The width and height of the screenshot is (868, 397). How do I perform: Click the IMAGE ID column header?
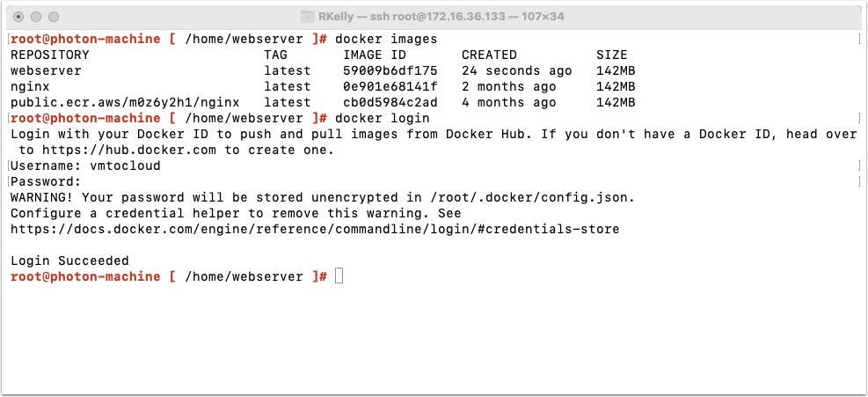pyautogui.click(x=375, y=55)
